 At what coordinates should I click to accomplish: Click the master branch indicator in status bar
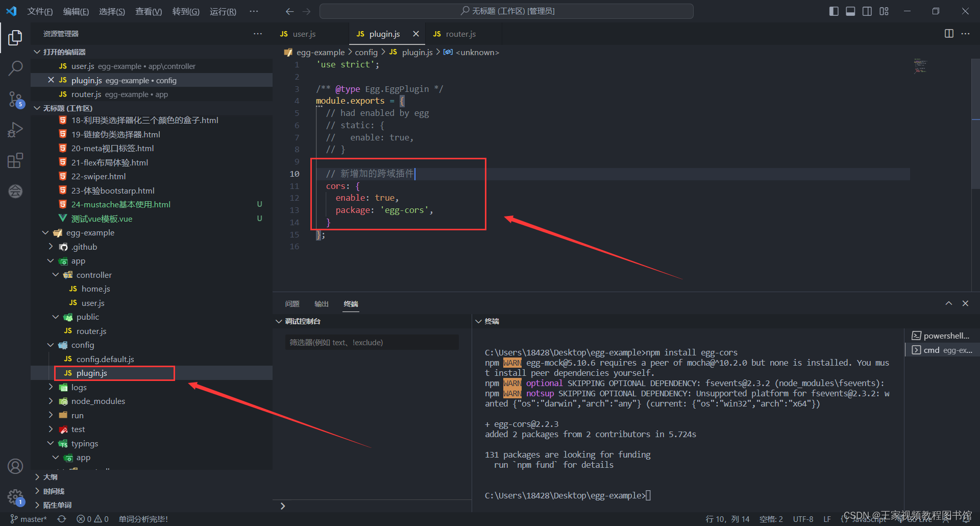(29, 519)
